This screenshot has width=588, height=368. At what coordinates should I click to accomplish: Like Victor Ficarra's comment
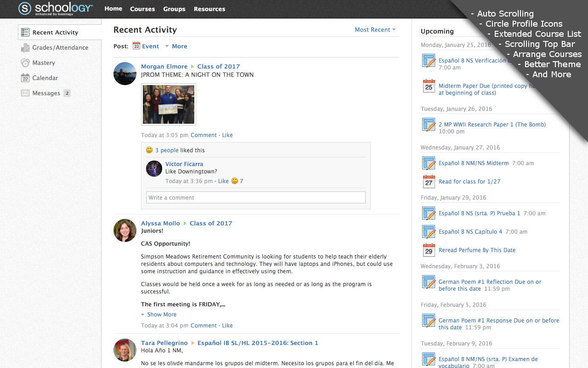click(x=223, y=181)
